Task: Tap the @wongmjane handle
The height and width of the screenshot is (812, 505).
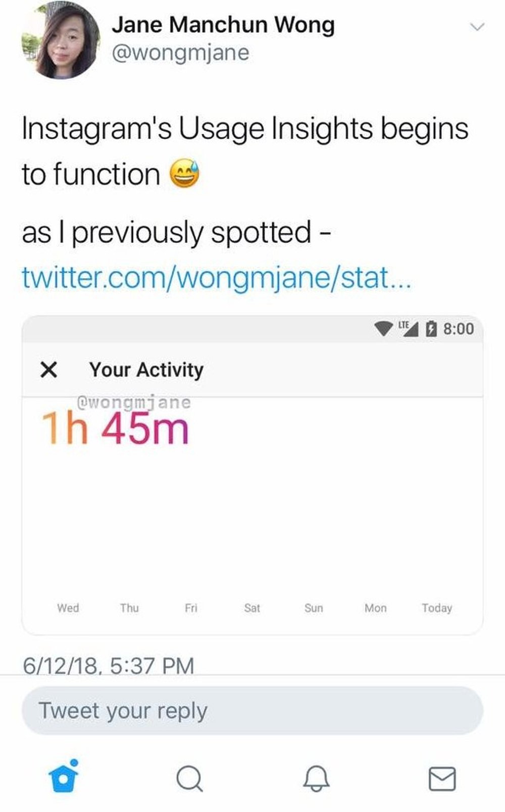Action: (180, 52)
